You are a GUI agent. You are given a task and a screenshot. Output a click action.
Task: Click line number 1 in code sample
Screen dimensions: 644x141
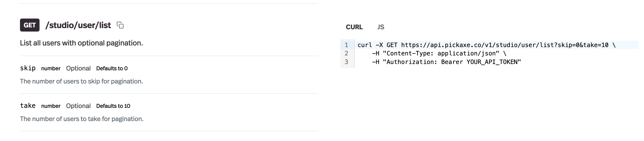(x=346, y=45)
